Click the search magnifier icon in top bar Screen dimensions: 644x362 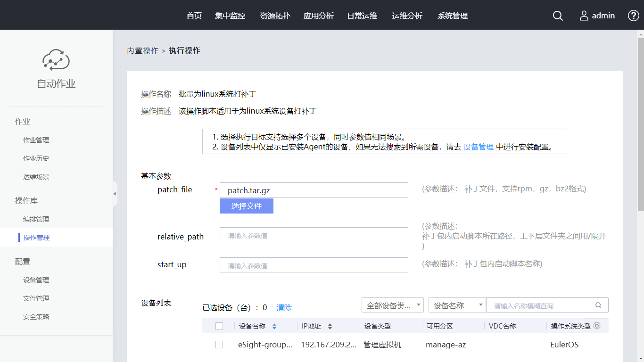point(558,16)
